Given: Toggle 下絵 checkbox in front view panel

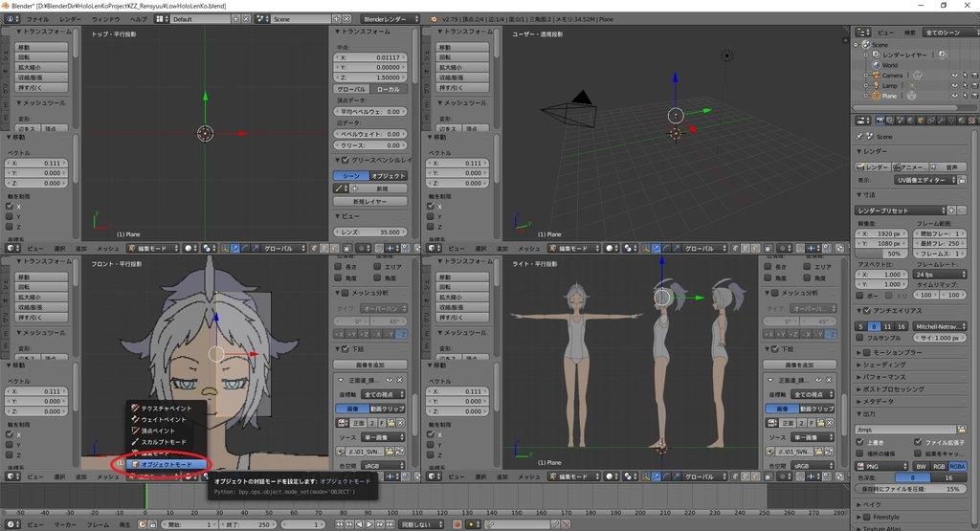Looking at the screenshot, I should [345, 349].
